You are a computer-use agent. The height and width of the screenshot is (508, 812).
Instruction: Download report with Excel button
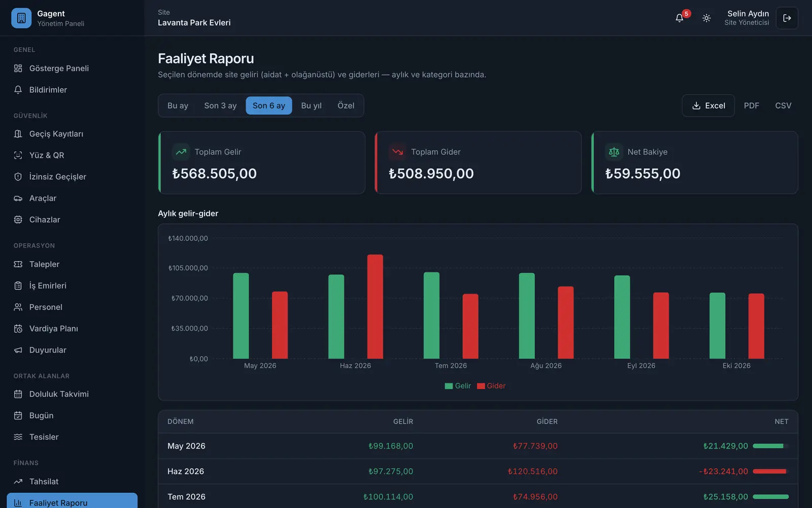(708, 106)
